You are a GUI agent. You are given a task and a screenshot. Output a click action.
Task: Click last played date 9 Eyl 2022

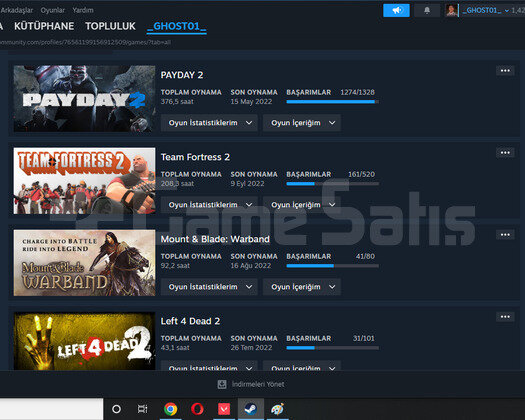pos(247,184)
